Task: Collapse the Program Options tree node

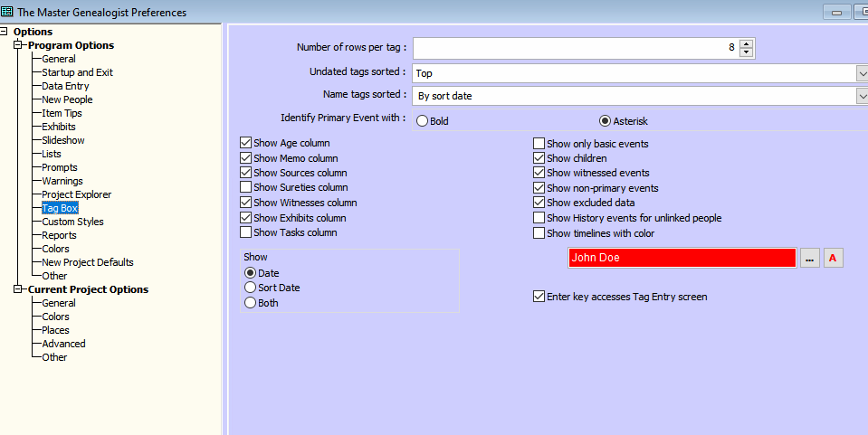Action: click(x=17, y=45)
